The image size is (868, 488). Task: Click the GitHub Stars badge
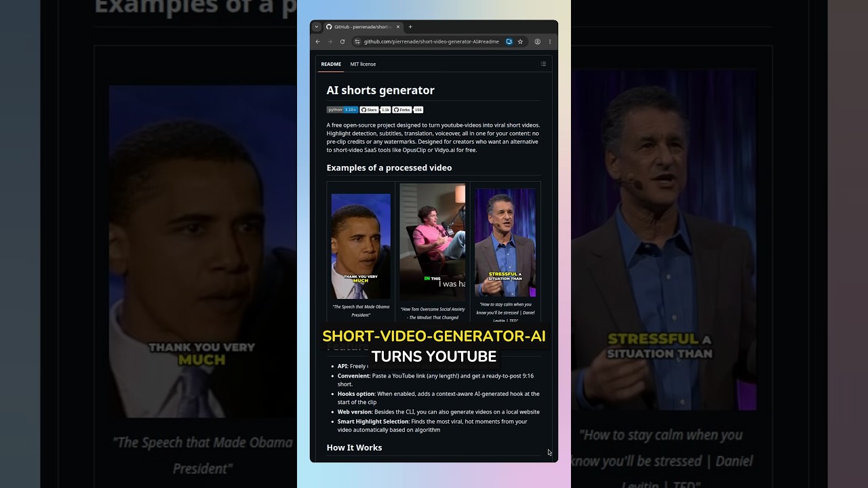click(369, 110)
